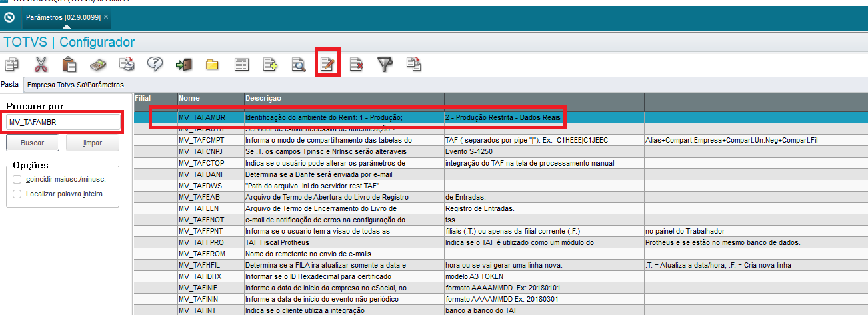Select the MV_TAFININ row
The height and width of the screenshot is (315, 868).
pyautogui.click(x=501, y=299)
